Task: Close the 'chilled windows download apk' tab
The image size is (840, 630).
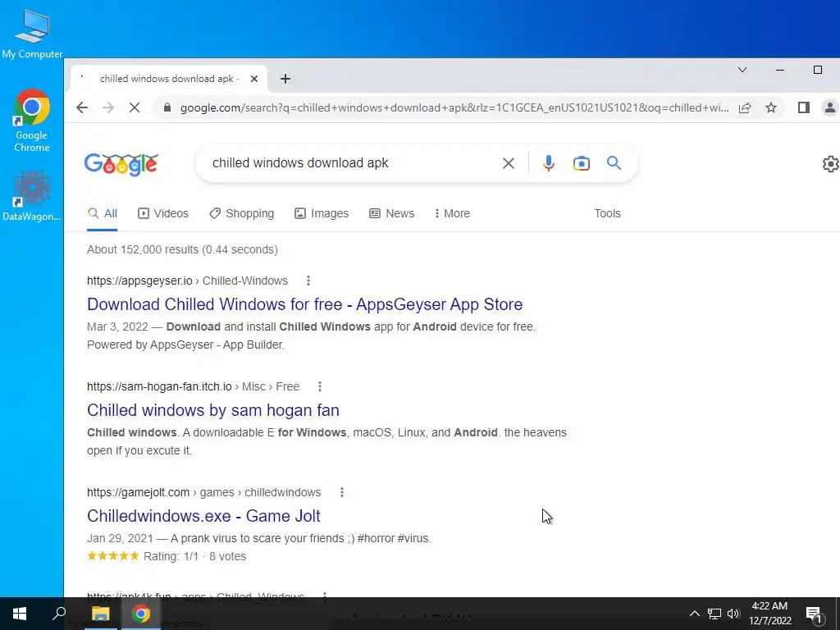Action: (x=254, y=79)
